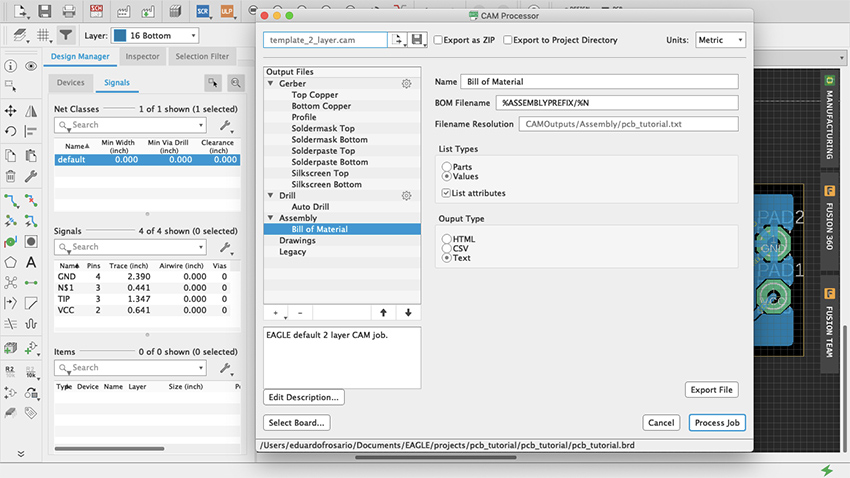850x478 pixels.
Task: Uncheck the List attributes checkbox
Action: click(x=446, y=193)
